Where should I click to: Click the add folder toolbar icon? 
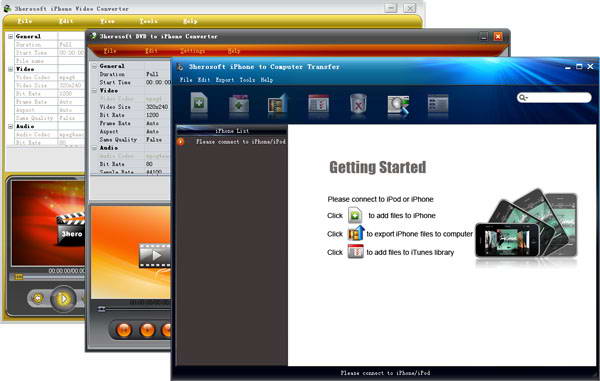coord(239,104)
